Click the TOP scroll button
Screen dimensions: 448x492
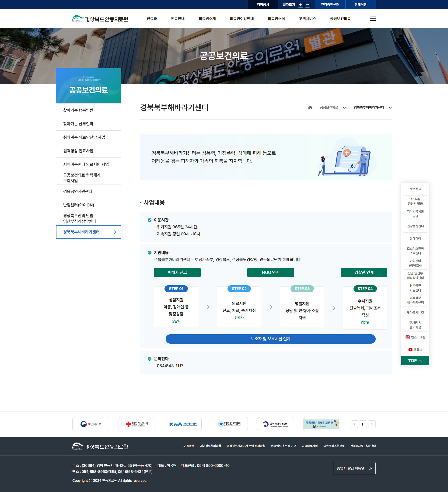(415, 360)
